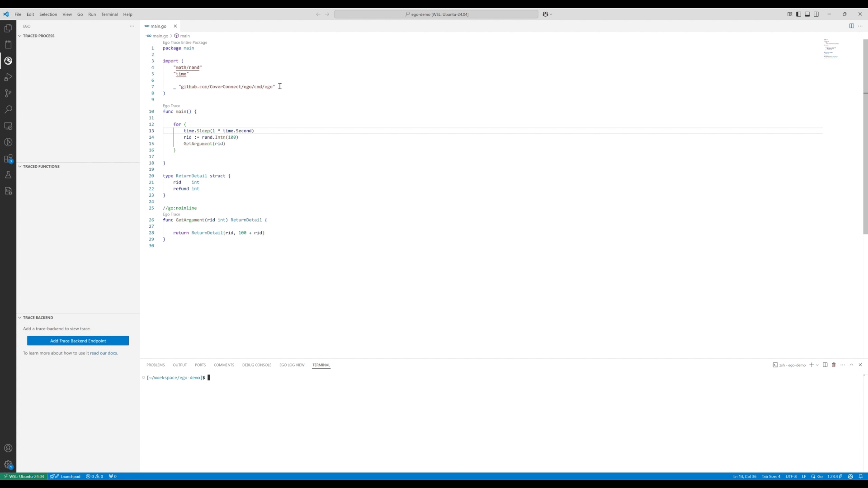The width and height of the screenshot is (868, 488).
Task: Open the Testing flask view
Action: [8, 175]
